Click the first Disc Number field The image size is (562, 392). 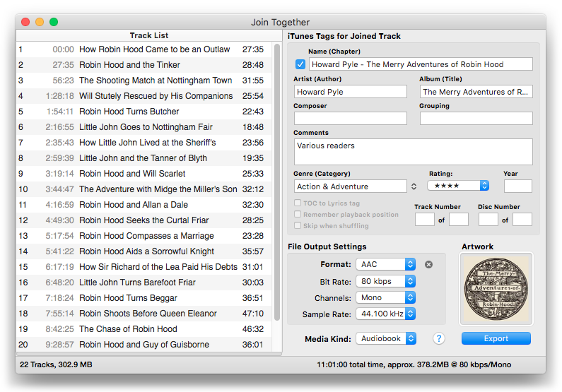tap(488, 220)
